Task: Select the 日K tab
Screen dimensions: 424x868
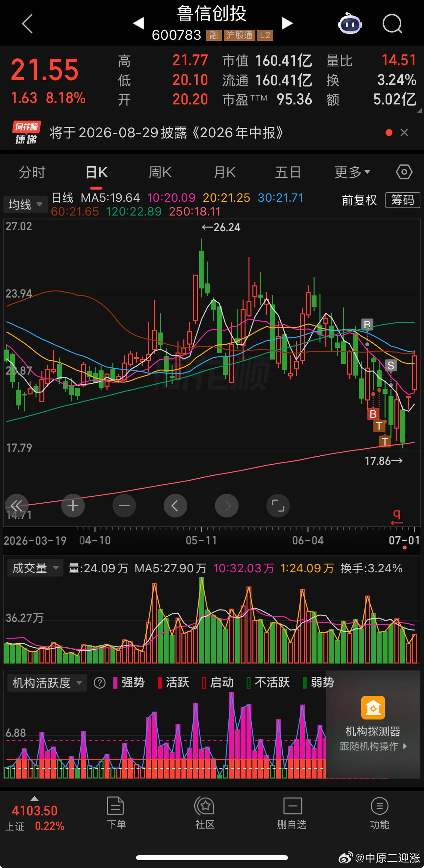Action: (96, 172)
